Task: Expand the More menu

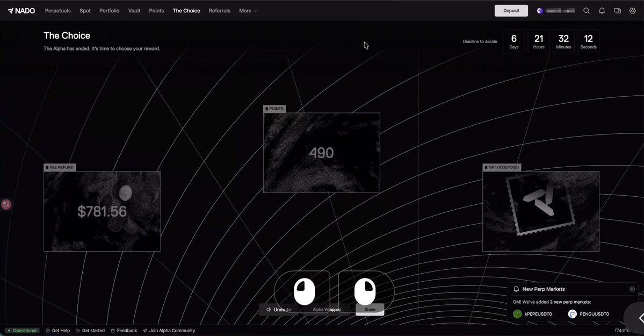Action: (x=248, y=11)
